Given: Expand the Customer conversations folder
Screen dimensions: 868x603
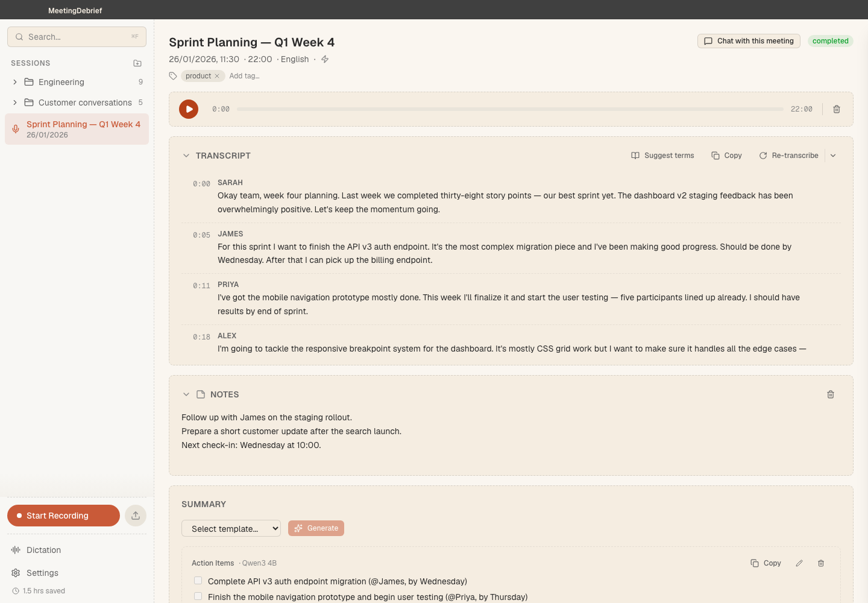Looking at the screenshot, I should tap(15, 103).
